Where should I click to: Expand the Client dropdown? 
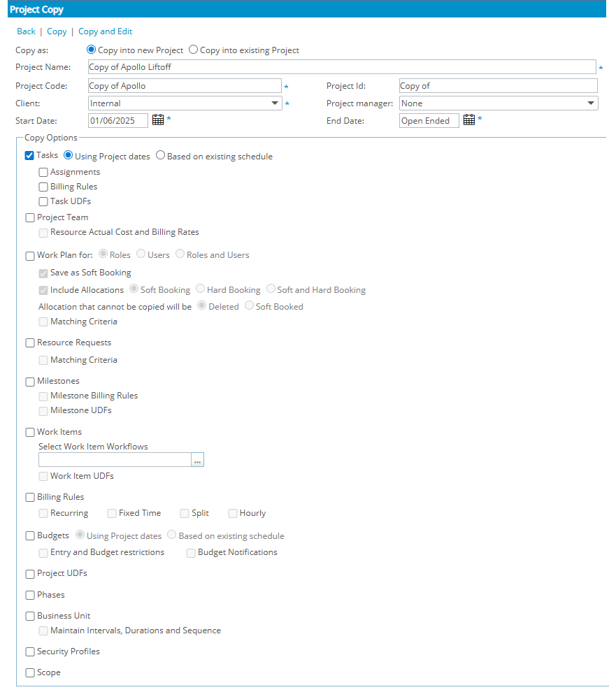coord(275,103)
